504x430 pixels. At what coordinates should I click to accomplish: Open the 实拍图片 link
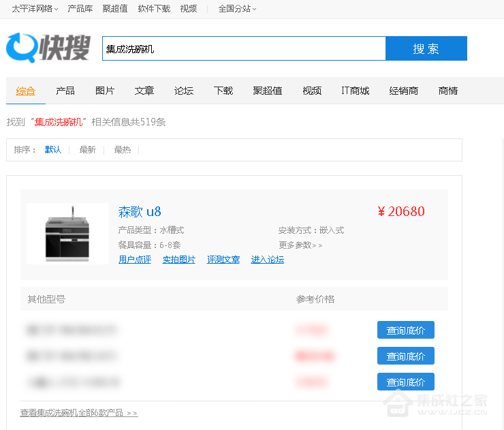coord(179,260)
